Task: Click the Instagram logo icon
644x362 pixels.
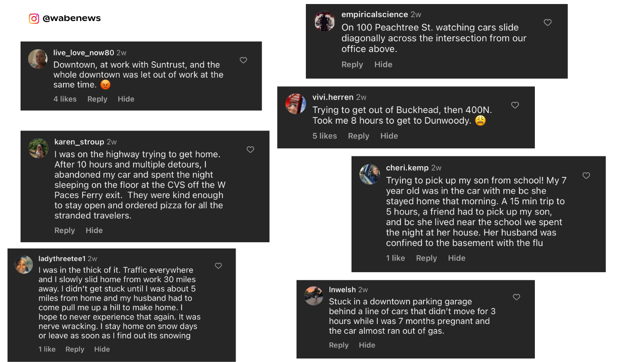Action: 34,18
